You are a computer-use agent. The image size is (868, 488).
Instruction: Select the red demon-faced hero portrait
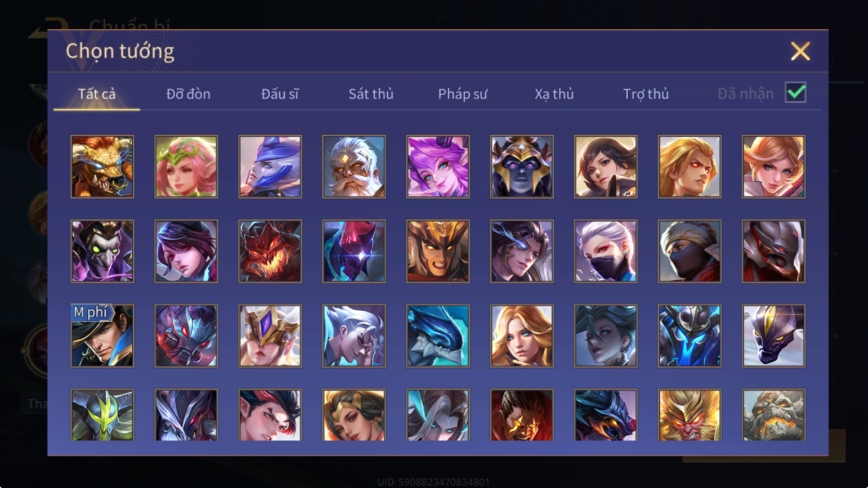pos(270,251)
